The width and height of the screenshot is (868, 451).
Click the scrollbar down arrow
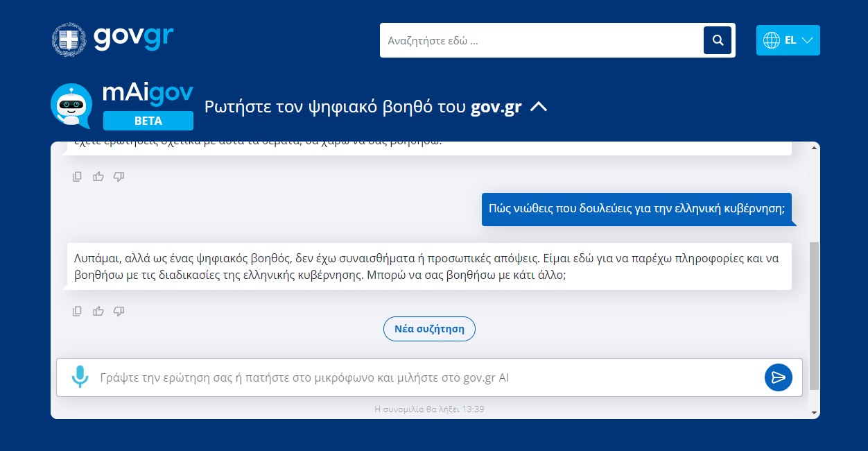[814, 412]
